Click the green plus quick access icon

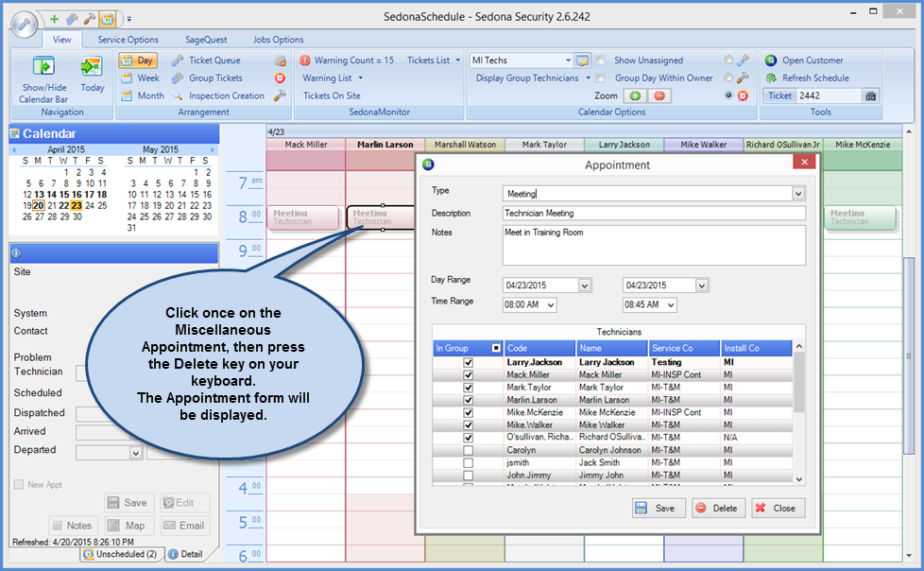pyautogui.click(x=54, y=19)
